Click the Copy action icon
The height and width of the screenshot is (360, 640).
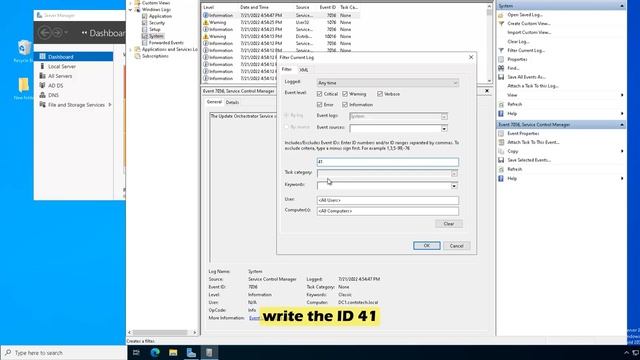[501, 151]
